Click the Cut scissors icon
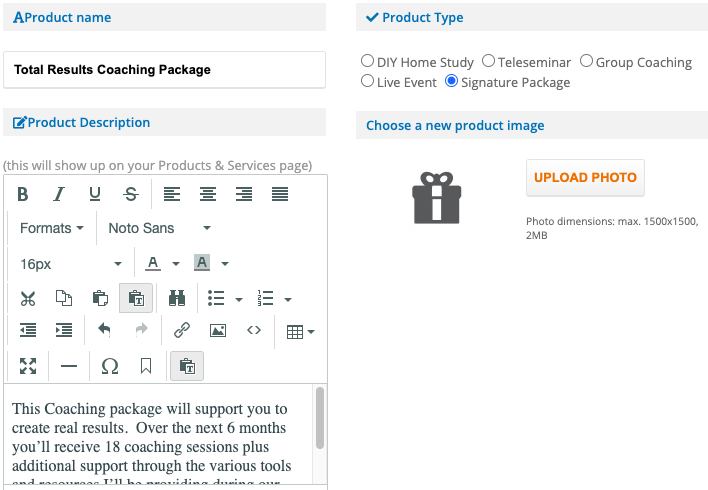This screenshot has width=708, height=490. pos(28,298)
